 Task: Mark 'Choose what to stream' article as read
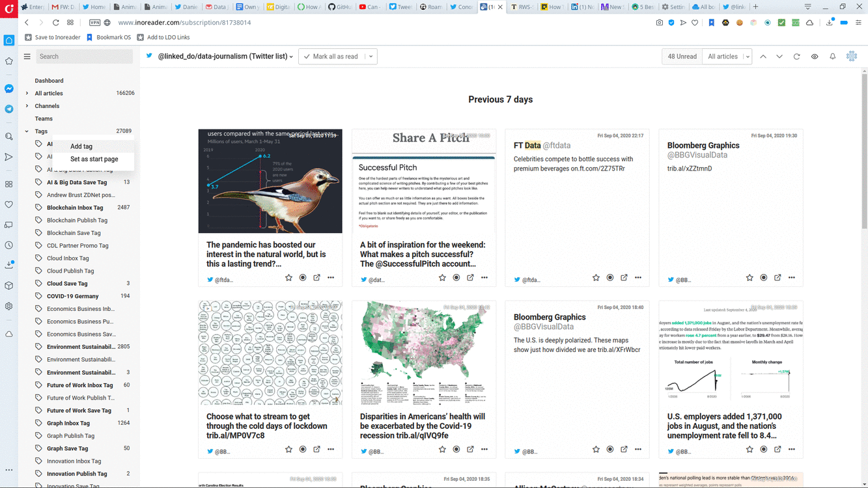coord(303,450)
